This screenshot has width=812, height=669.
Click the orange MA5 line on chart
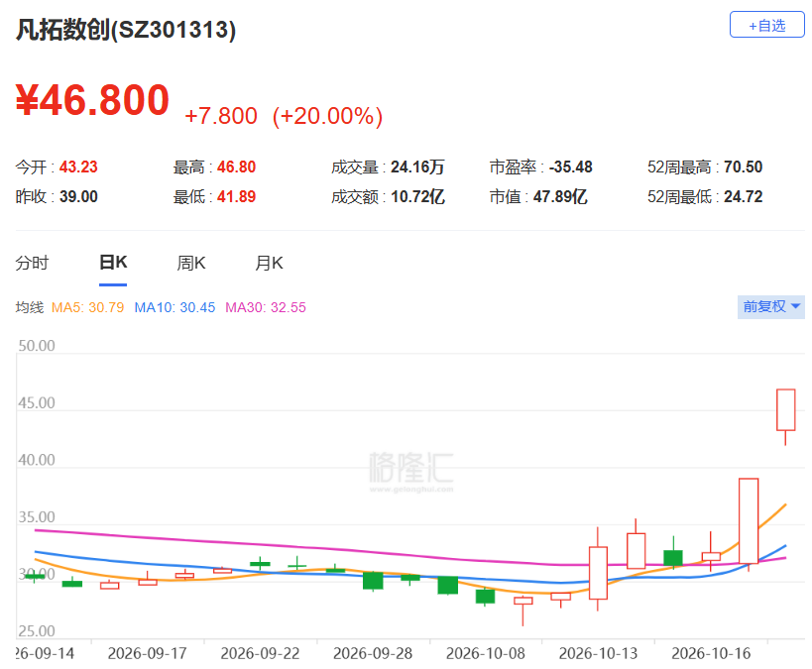point(771,515)
